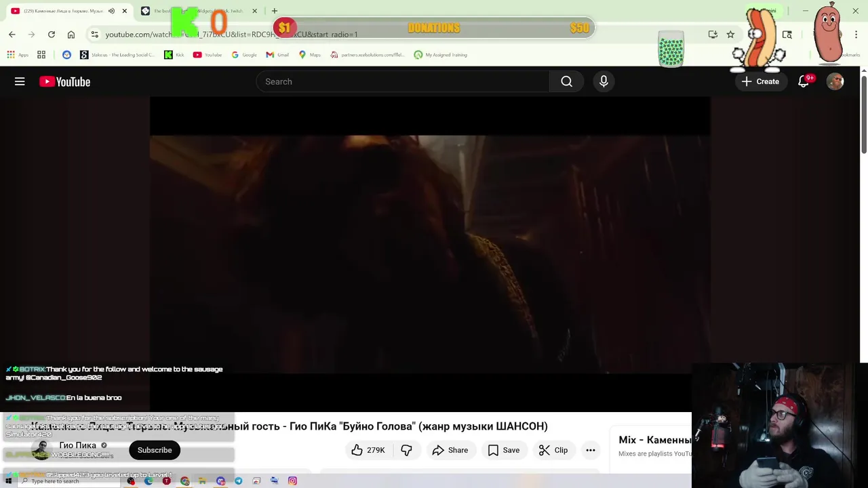Screen dimensions: 868x488
Task: Save the video to a playlist
Action: pyautogui.click(x=503, y=450)
